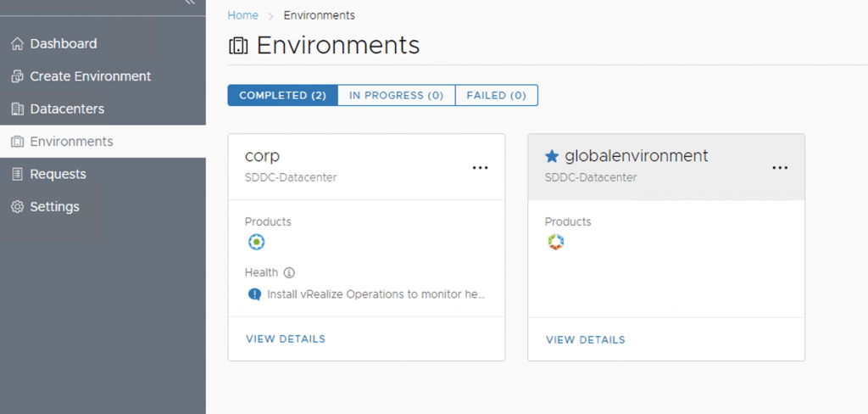868x414 pixels.
Task: Open Environments in the sidebar menu
Action: (x=71, y=142)
